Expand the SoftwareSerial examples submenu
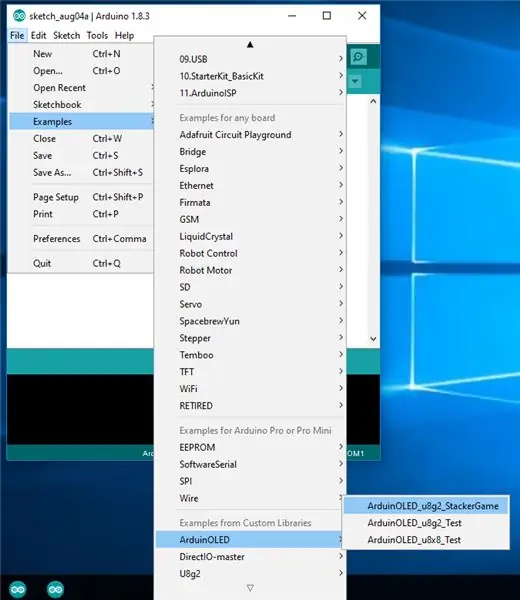 (251, 464)
